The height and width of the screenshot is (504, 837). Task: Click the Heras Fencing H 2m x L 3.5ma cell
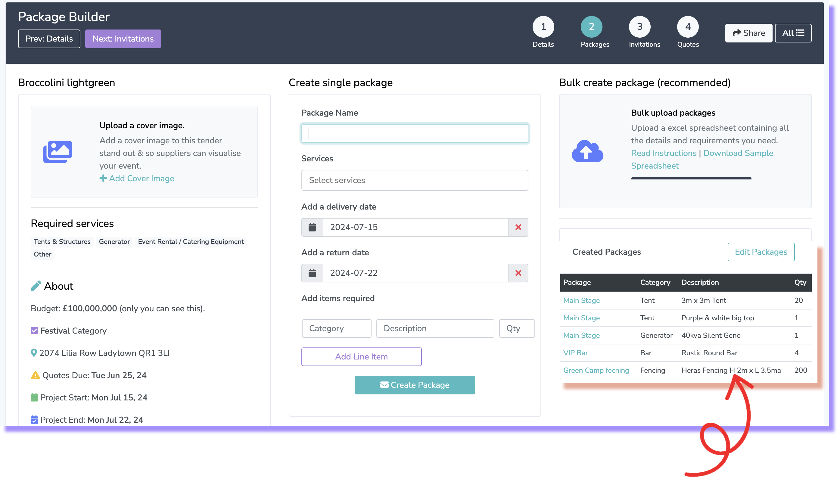pyautogui.click(x=731, y=370)
